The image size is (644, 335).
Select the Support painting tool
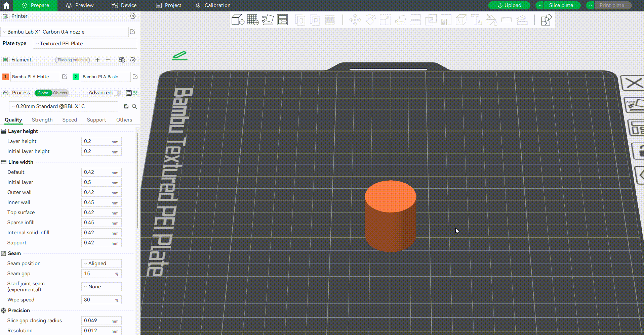(446, 20)
